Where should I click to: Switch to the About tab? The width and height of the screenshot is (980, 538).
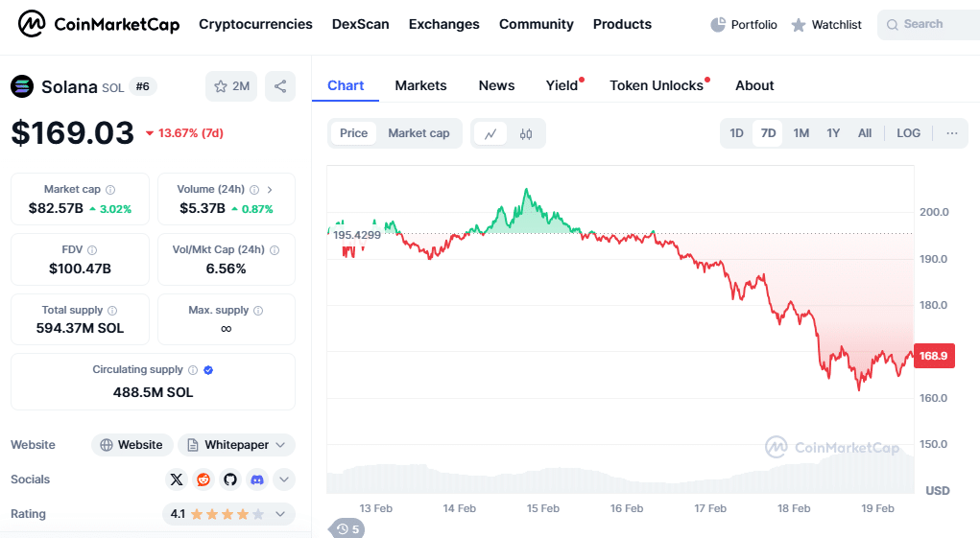pyautogui.click(x=754, y=85)
